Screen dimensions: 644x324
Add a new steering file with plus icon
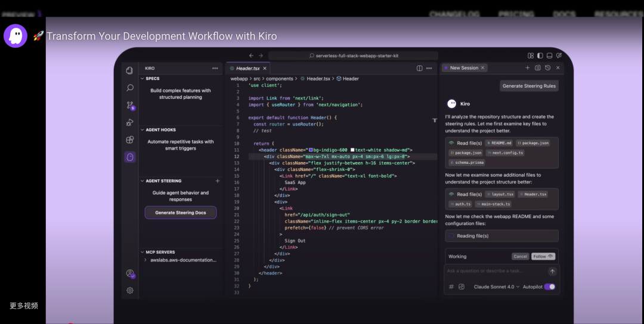click(x=218, y=181)
